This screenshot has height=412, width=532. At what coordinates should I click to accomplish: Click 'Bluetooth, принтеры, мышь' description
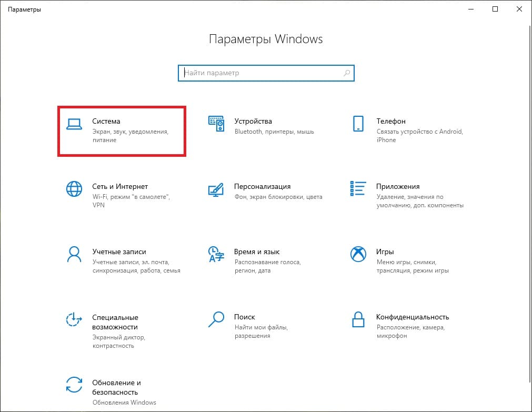coord(274,132)
